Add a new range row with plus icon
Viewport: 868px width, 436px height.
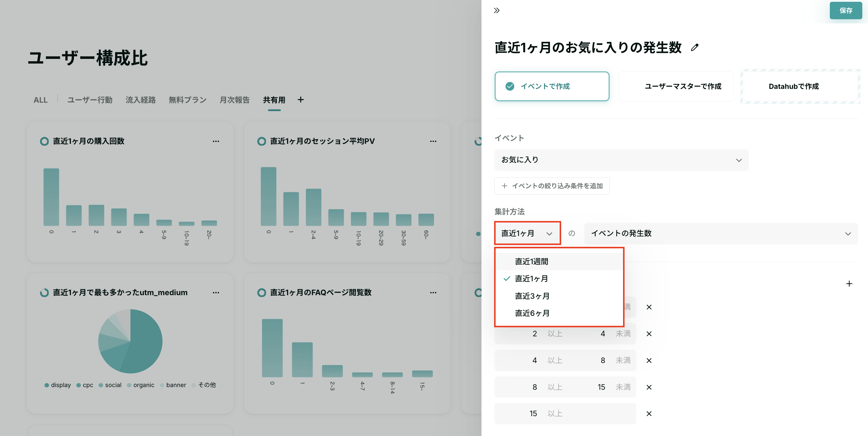849,283
